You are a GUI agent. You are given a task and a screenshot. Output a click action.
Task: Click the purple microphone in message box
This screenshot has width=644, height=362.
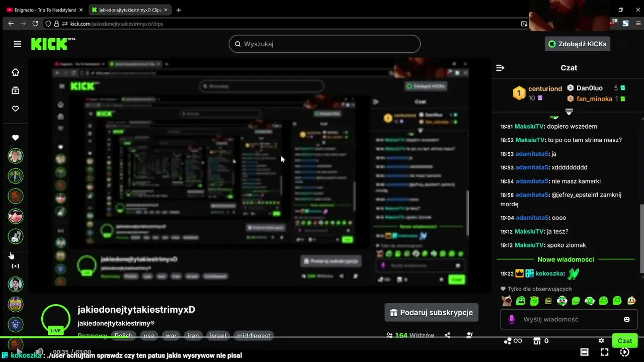(x=512, y=319)
